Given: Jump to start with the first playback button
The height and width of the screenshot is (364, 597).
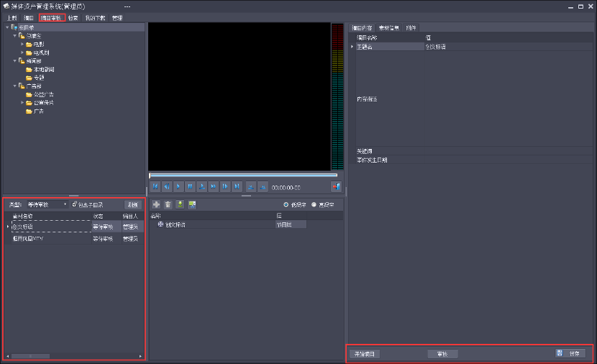Looking at the screenshot, I should click(155, 186).
